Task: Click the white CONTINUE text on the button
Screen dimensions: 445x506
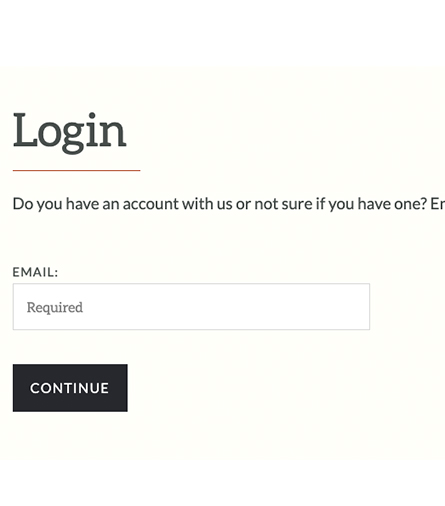Action: 70,388
